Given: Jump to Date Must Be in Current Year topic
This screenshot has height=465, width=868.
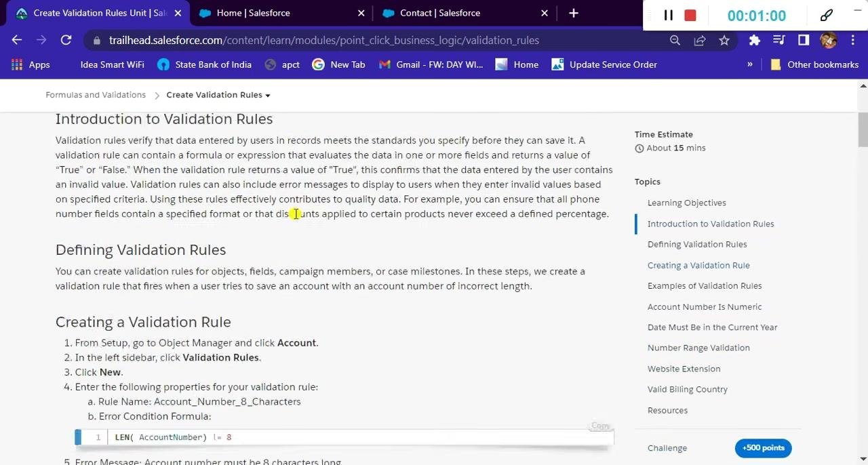Looking at the screenshot, I should click(x=712, y=327).
